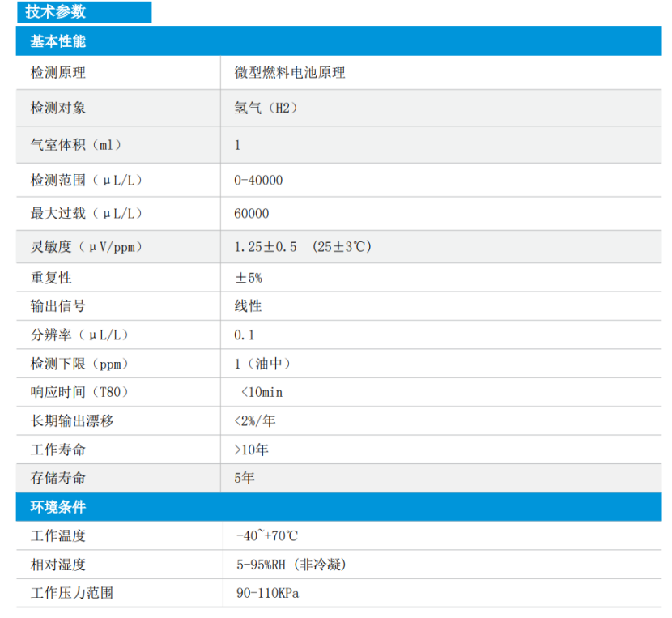Select the 输出信号 row label
The height and width of the screenshot is (618, 672).
[57, 306]
